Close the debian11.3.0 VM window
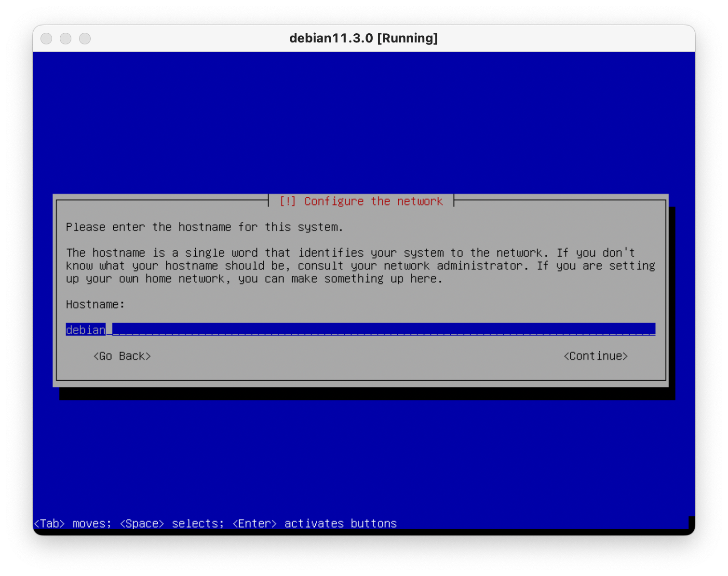The image size is (728, 576). pos(46,39)
